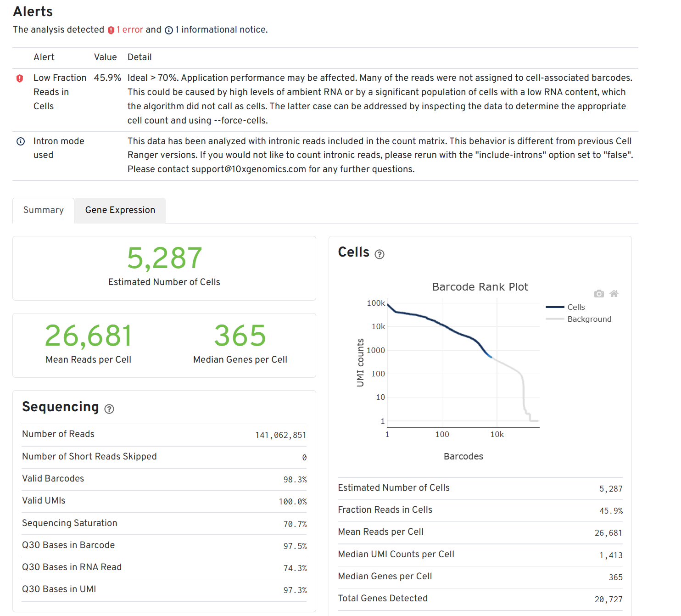Click the 5,287 Estimated Number of Cells metric
The height and width of the screenshot is (616, 681).
point(164,258)
